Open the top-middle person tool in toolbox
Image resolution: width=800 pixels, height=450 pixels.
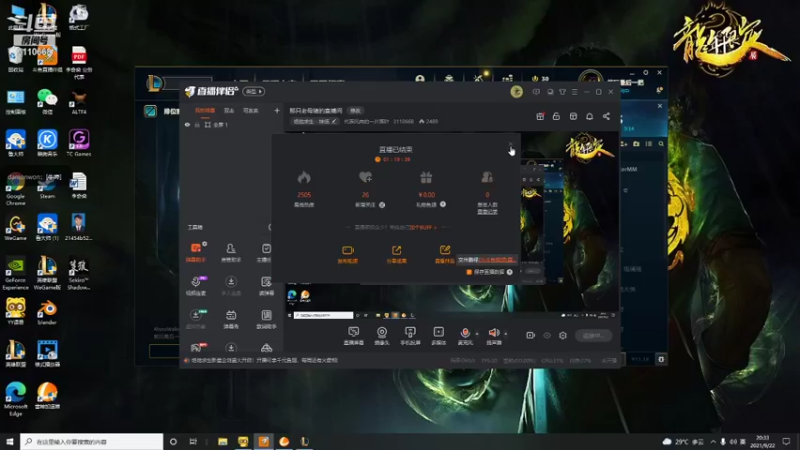[x=231, y=248]
